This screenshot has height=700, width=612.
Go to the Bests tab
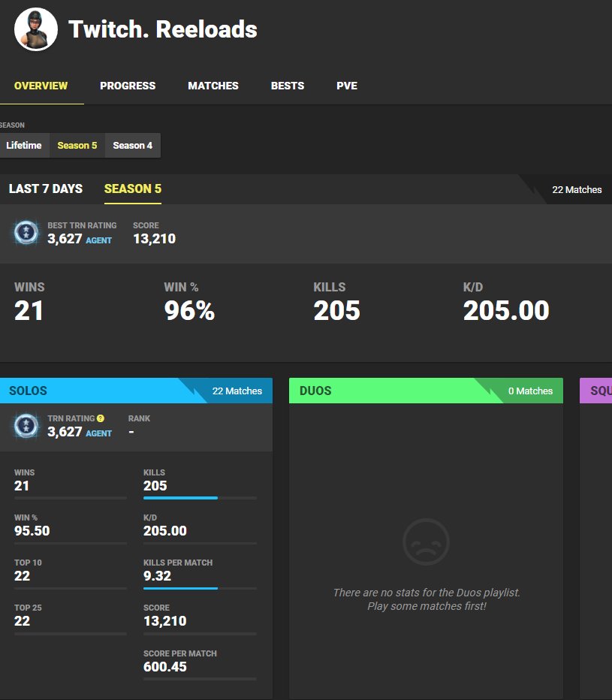tap(288, 86)
